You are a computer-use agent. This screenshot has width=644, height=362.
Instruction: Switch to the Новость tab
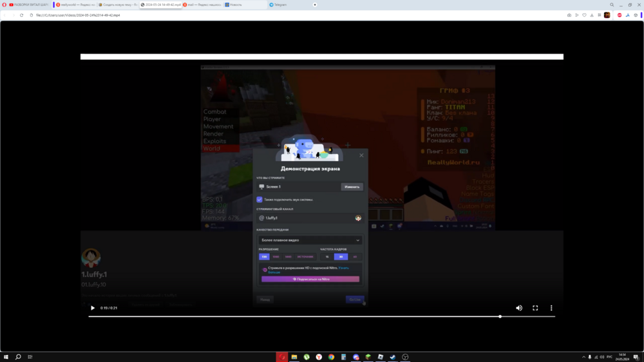[x=245, y=5]
